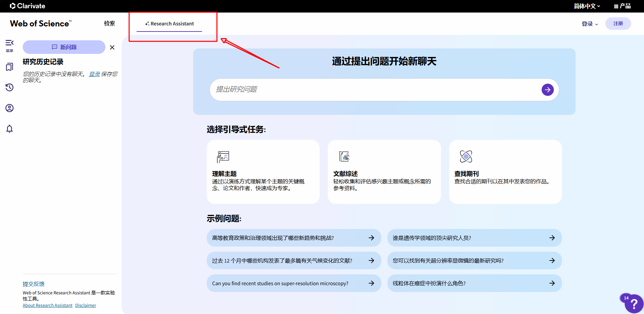The image size is (644, 314).
Task: Choose the 查找期刊 guided task card
Action: pos(505,172)
